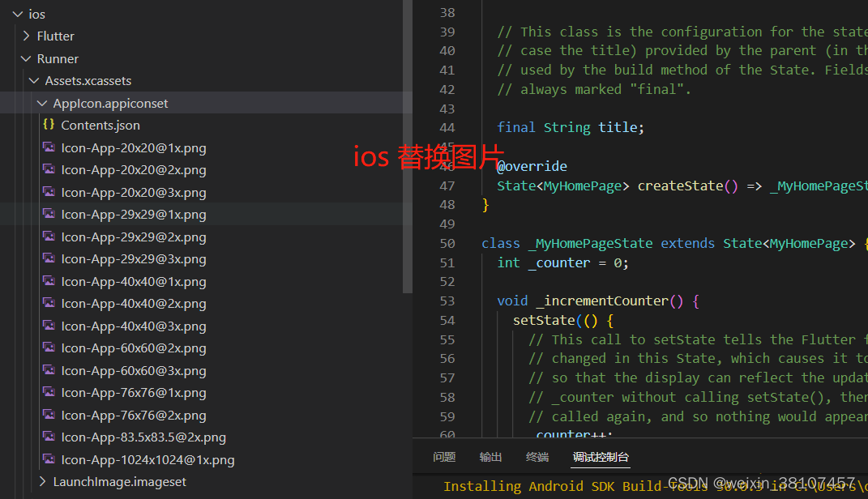868x499 pixels.
Task: Click line number 44 in gutter
Action: point(447,128)
